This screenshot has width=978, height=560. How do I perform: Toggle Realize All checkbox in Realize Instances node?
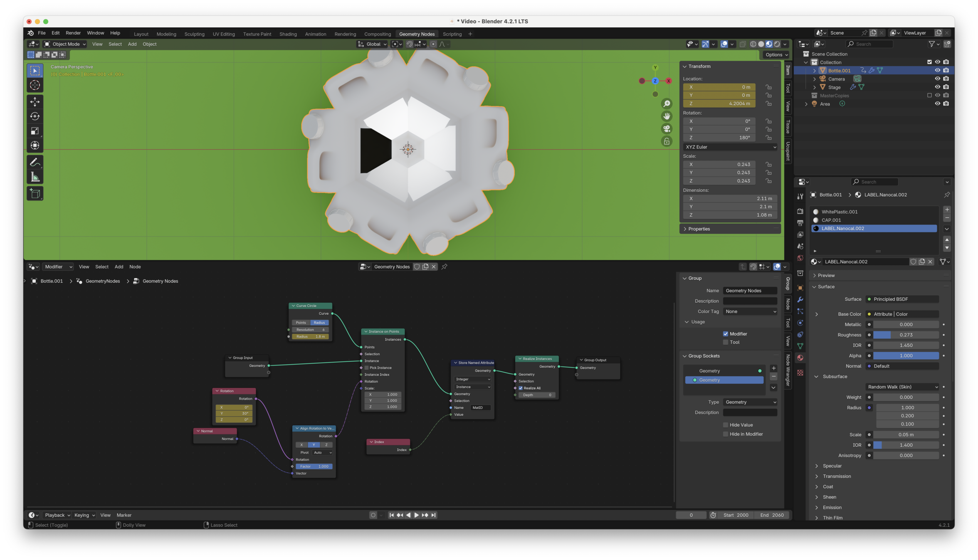coord(521,388)
